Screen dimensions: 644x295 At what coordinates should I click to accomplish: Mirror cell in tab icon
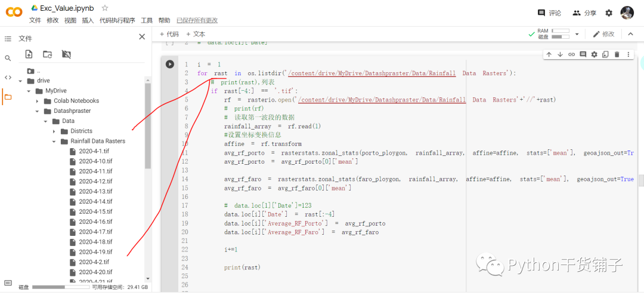tap(605, 54)
